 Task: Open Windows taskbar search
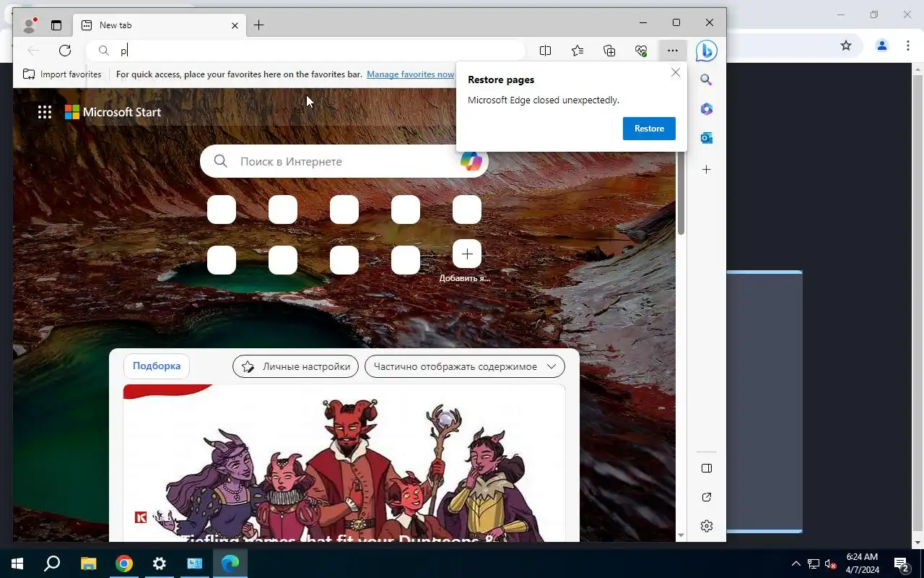coord(52,564)
